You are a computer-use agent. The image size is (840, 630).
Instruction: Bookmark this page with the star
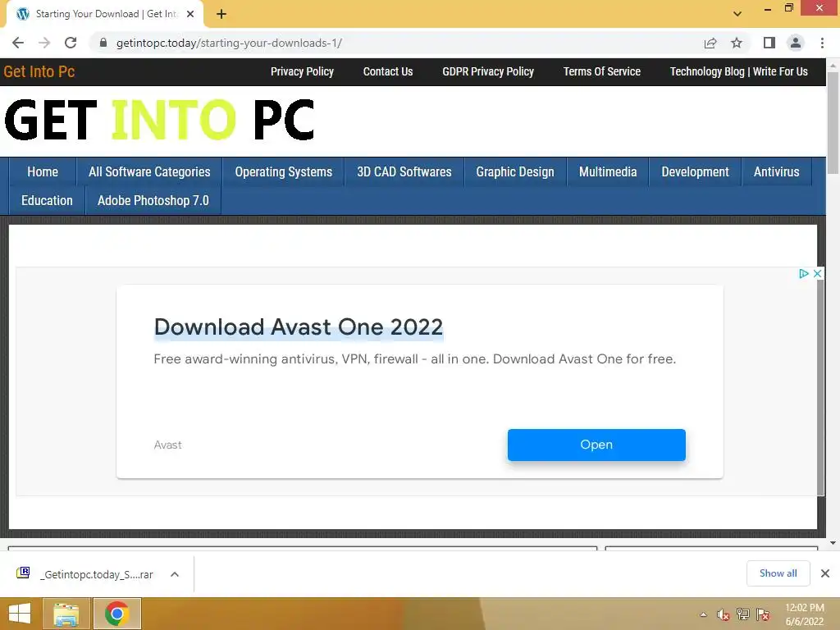[737, 43]
